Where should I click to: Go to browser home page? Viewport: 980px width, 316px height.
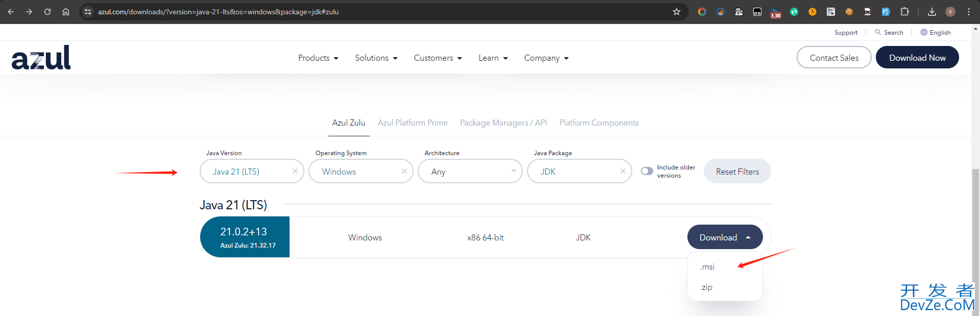coord(66,12)
